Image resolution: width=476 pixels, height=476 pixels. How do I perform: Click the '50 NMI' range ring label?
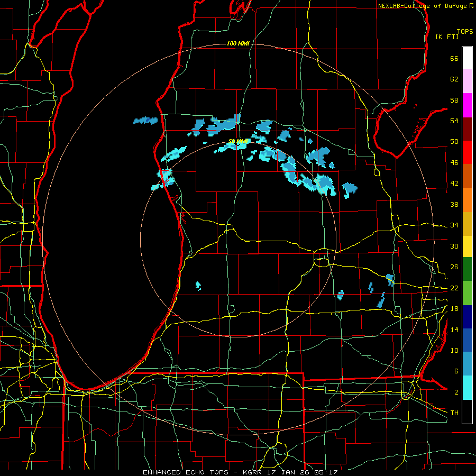pyautogui.click(x=239, y=141)
